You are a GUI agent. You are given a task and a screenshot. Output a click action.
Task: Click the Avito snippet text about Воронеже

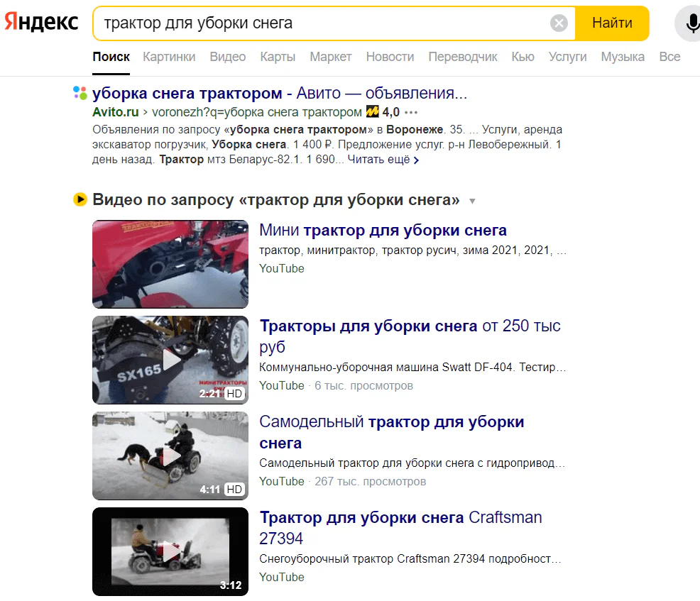(327, 144)
